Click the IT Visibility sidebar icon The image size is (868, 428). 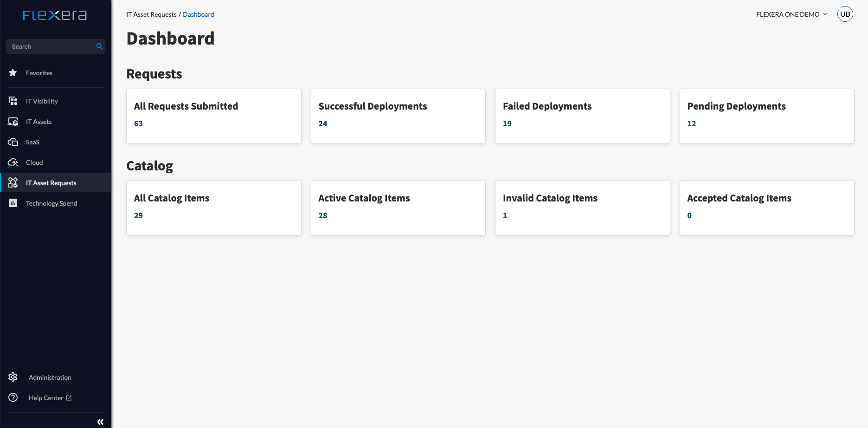tap(13, 101)
